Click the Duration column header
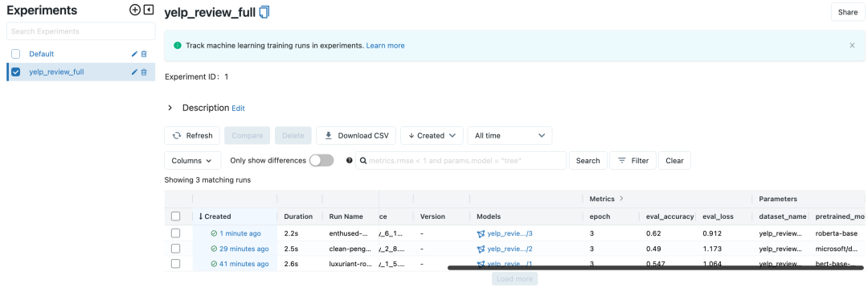The height and width of the screenshot is (292, 868). (298, 216)
